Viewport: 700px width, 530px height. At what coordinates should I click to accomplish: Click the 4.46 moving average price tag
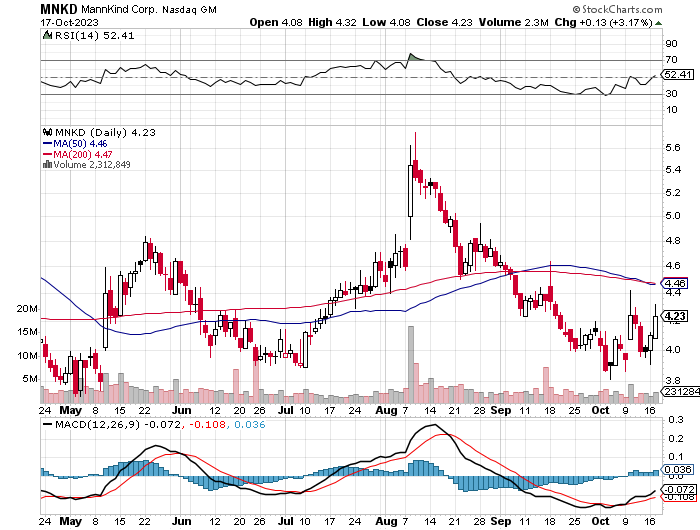677,283
